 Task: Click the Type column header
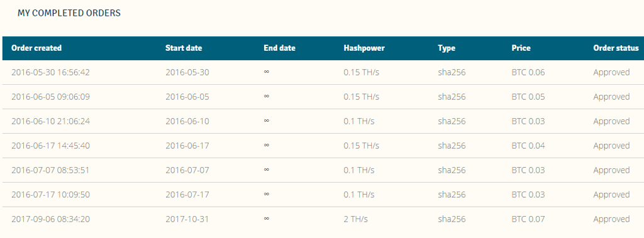[447, 48]
